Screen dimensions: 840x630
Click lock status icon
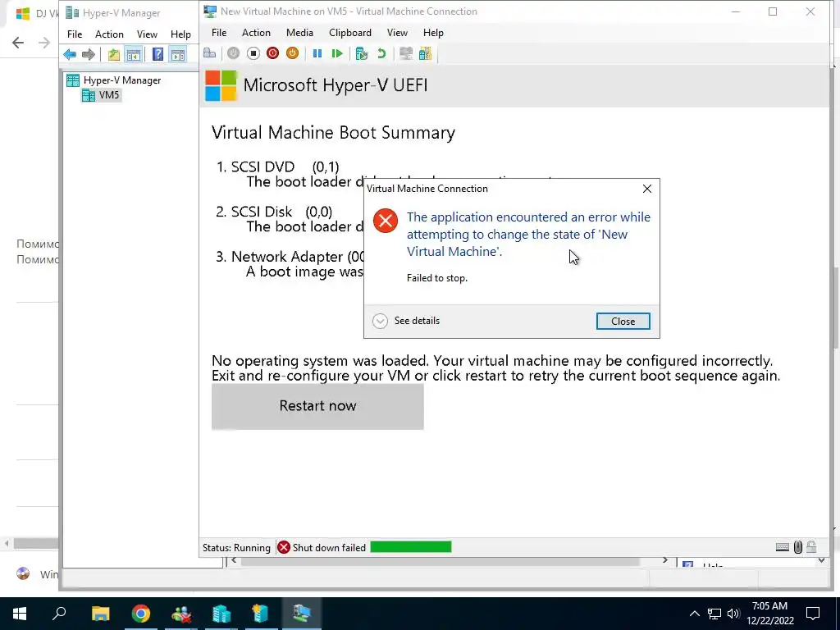pyautogui.click(x=811, y=547)
